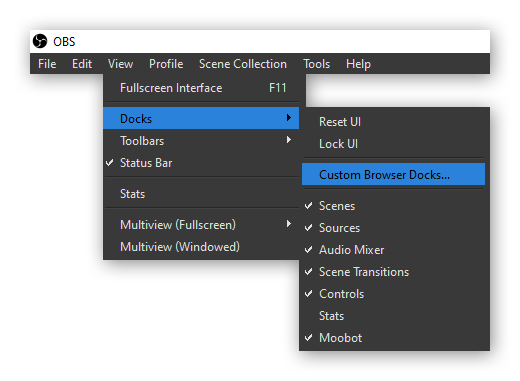The width and height of the screenshot is (520, 381).
Task: Open the File menu
Action: click(x=47, y=64)
